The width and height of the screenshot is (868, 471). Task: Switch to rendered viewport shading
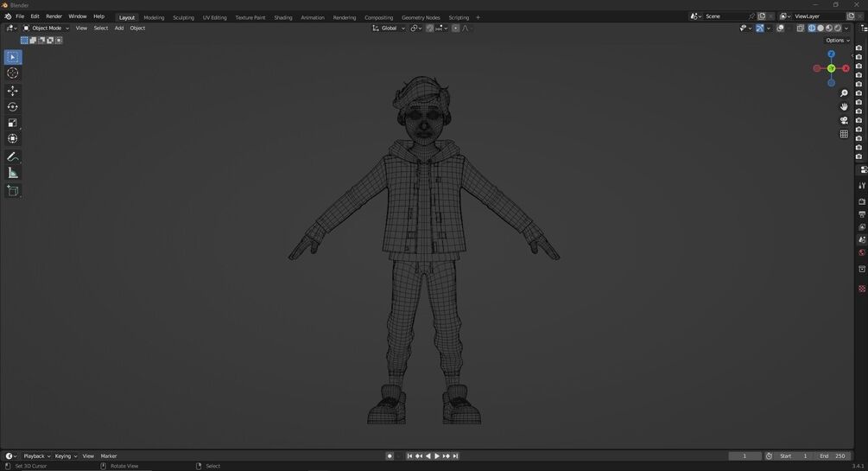click(838, 29)
